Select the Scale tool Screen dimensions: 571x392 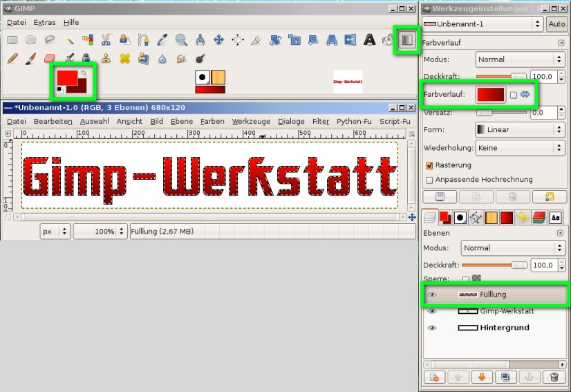tap(294, 39)
